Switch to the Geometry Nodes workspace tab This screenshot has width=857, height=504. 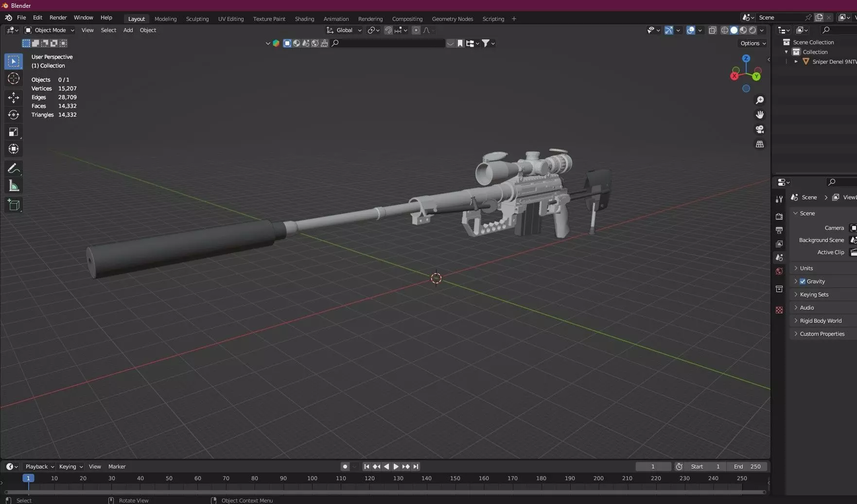(452, 19)
